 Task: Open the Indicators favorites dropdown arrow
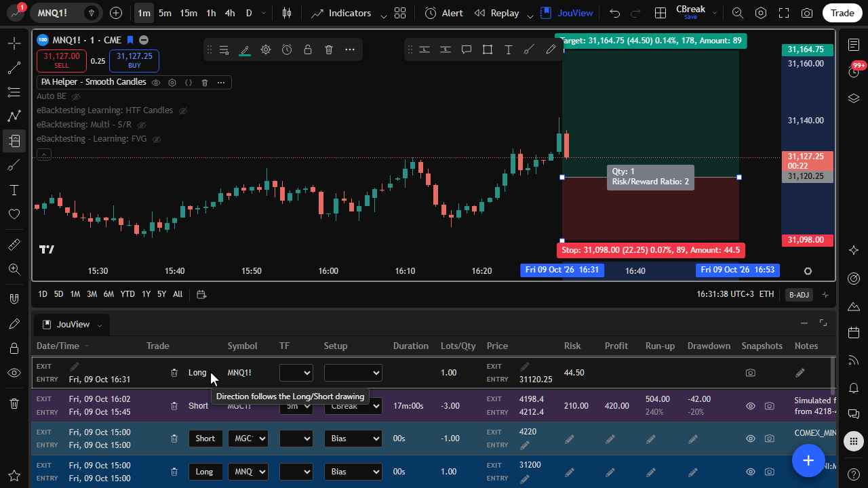[384, 14]
